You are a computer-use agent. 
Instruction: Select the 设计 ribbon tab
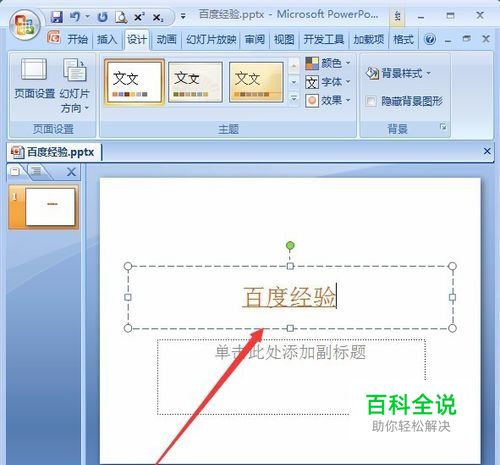[x=137, y=39]
